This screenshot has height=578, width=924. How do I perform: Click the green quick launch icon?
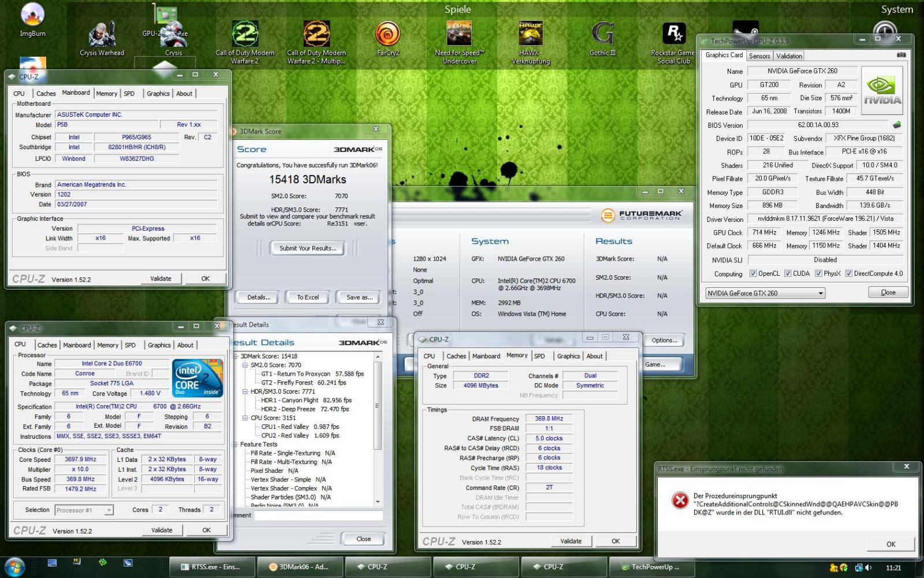coord(103,562)
